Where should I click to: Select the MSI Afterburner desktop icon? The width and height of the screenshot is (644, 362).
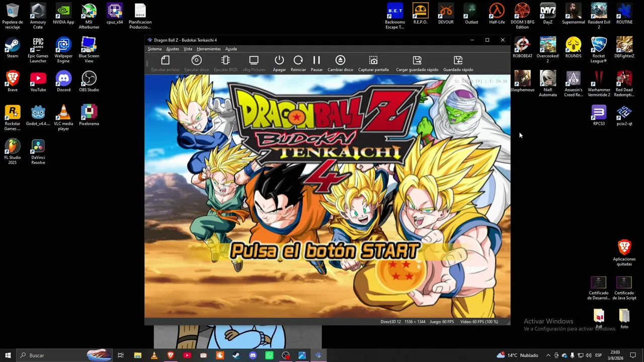(x=89, y=16)
